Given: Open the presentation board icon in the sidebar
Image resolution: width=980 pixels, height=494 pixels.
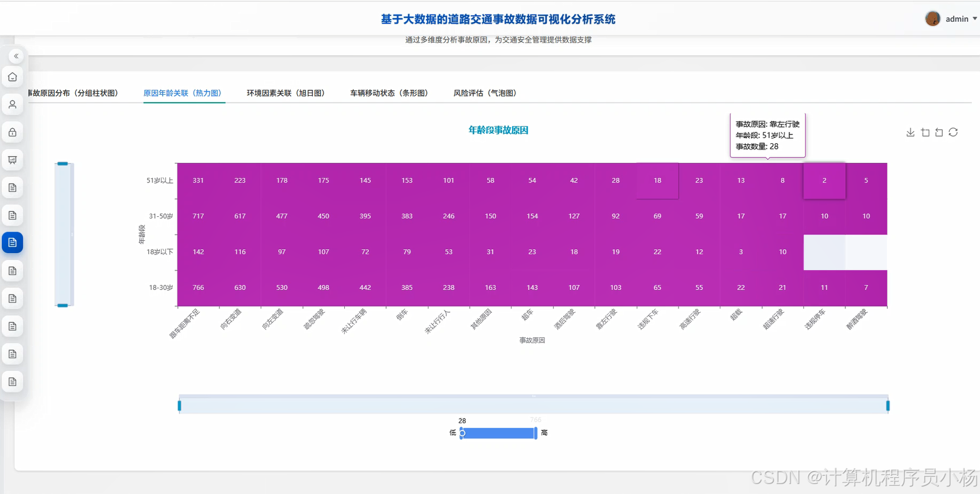Looking at the screenshot, I should pyautogui.click(x=12, y=160).
